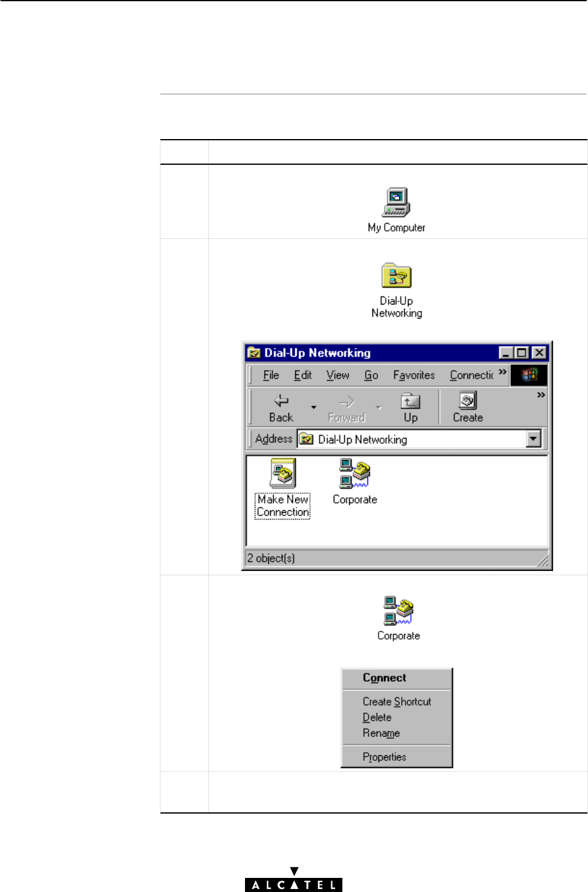588x892 pixels.
Task: Open the Favorites menu
Action: coord(414,375)
